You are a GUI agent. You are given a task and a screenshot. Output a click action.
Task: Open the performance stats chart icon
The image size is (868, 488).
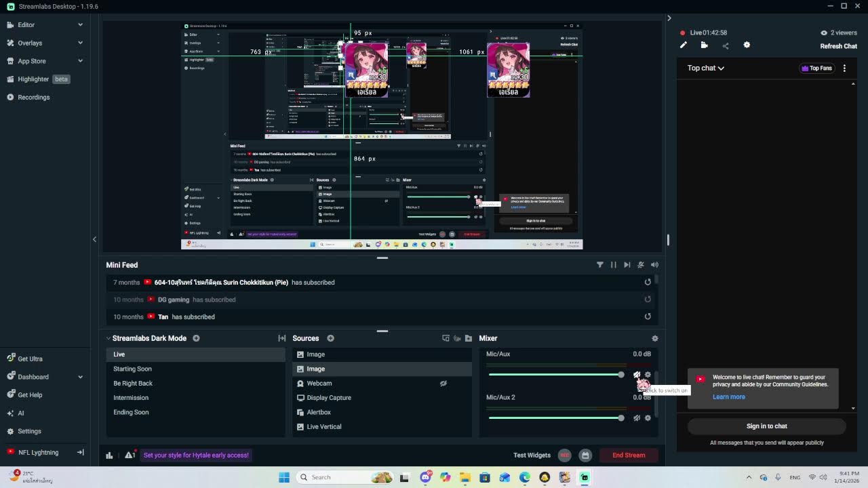109,455
